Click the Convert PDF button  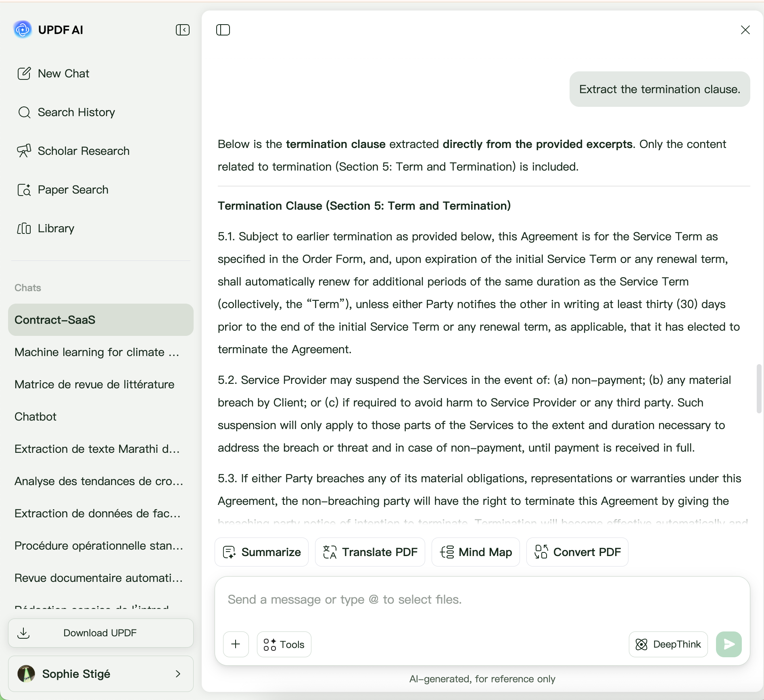coord(577,552)
